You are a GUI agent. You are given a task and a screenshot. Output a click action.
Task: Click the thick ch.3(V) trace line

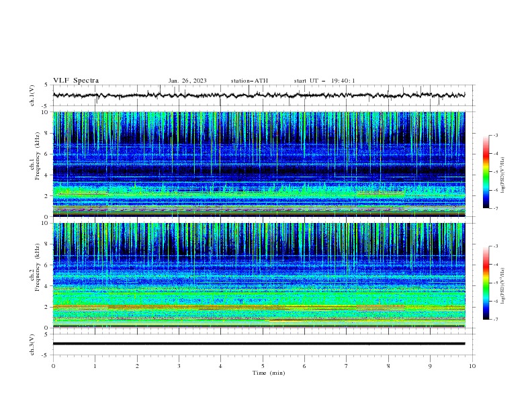coord(259,344)
